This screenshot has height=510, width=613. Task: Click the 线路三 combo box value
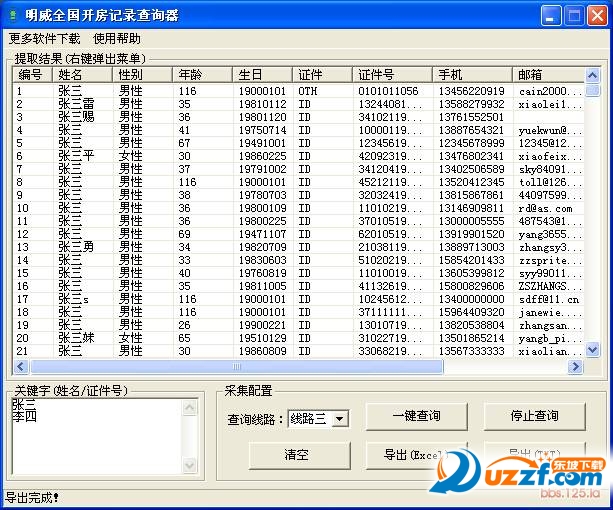(309, 419)
